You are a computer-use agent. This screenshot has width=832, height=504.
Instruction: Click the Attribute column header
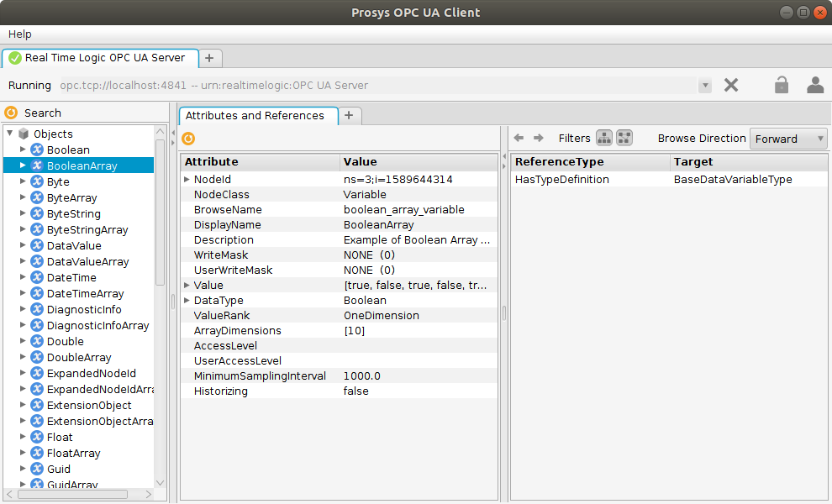click(260, 162)
